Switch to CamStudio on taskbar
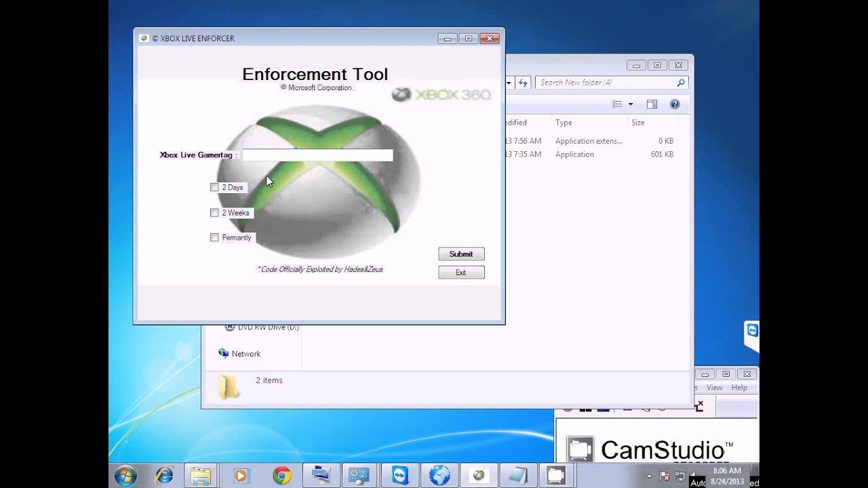 [x=556, y=476]
